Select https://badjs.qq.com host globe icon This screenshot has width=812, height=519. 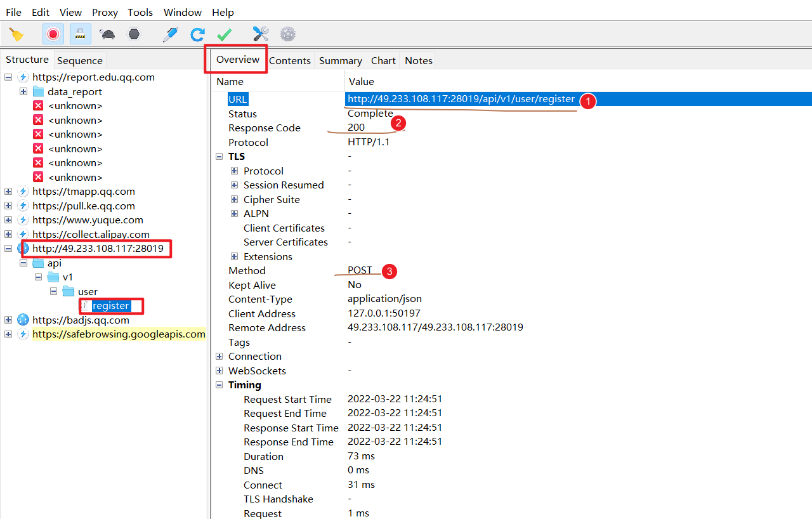(23, 320)
